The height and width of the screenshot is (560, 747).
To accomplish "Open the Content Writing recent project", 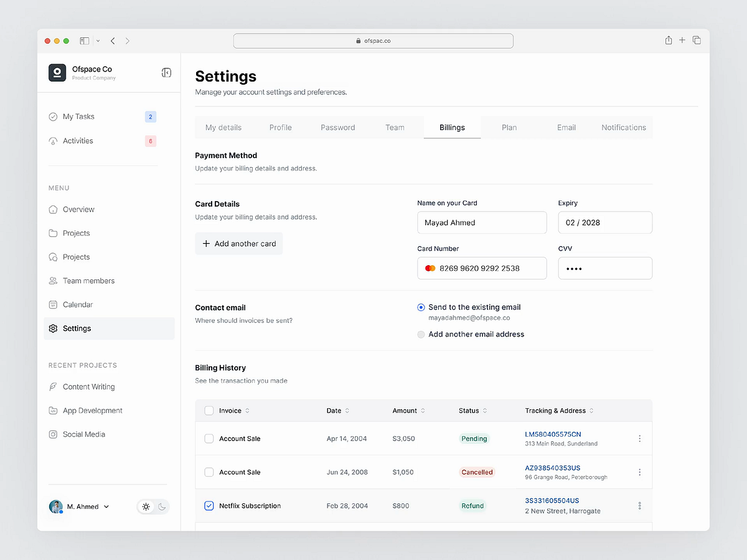I will pyautogui.click(x=88, y=386).
